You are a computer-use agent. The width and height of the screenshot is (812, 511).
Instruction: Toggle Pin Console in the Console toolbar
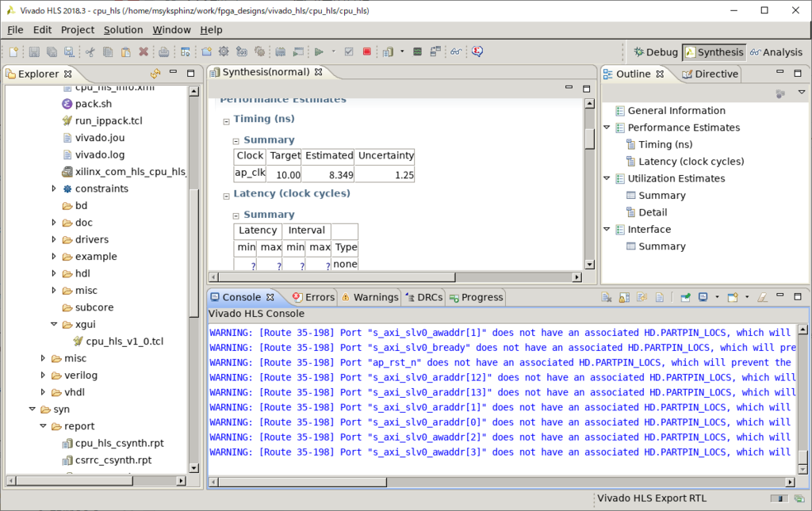[x=685, y=297]
